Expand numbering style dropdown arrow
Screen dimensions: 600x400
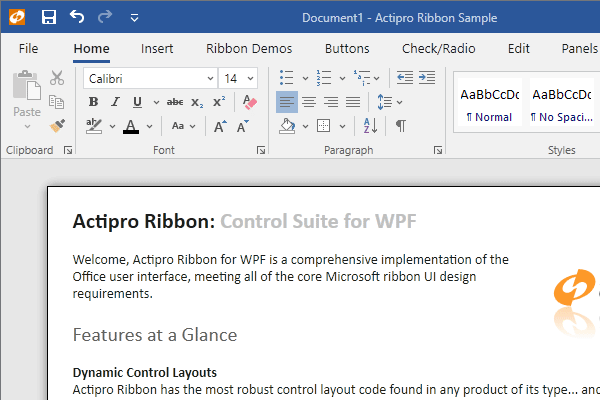[342, 78]
